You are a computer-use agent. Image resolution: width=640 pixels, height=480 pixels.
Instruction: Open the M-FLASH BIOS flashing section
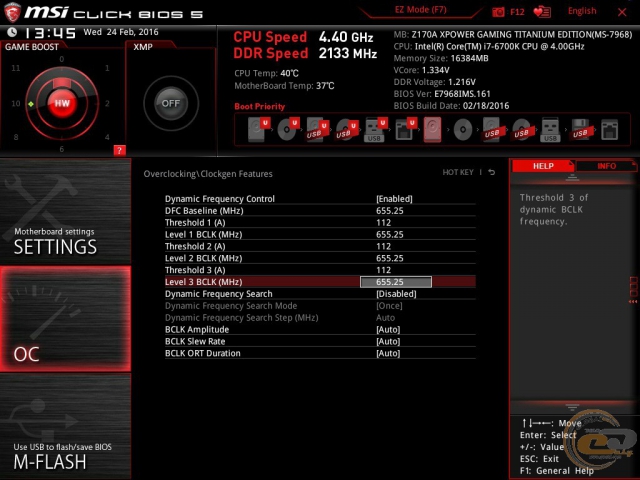[x=65, y=427]
